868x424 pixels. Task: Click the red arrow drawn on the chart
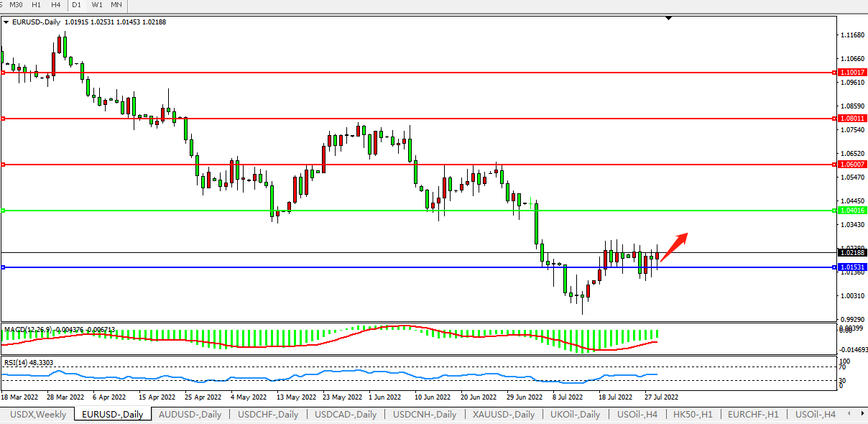(675, 246)
